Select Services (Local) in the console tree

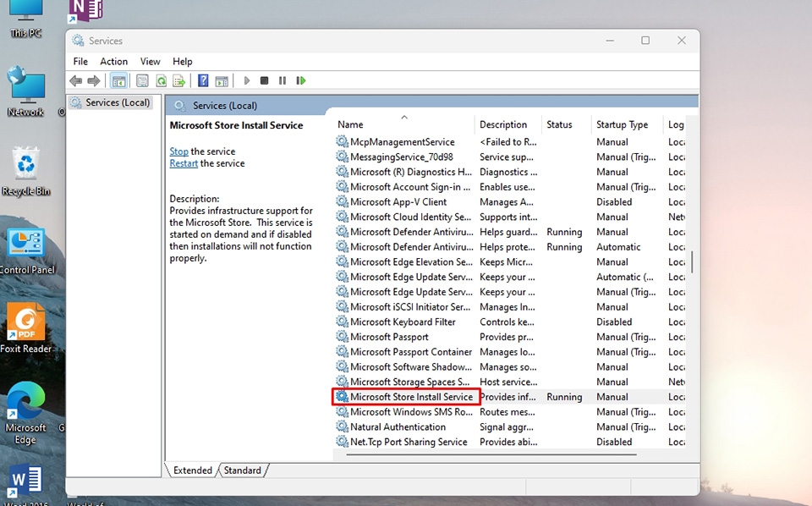pos(118,102)
